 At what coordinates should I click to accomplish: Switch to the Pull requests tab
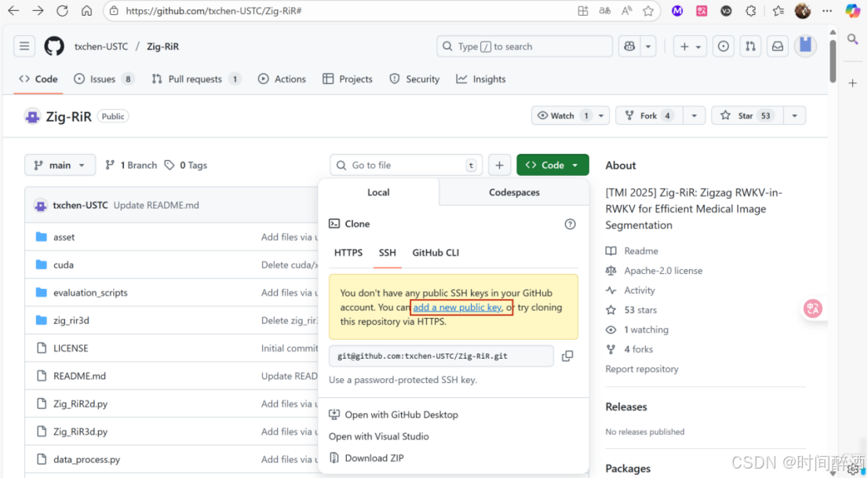(x=196, y=79)
